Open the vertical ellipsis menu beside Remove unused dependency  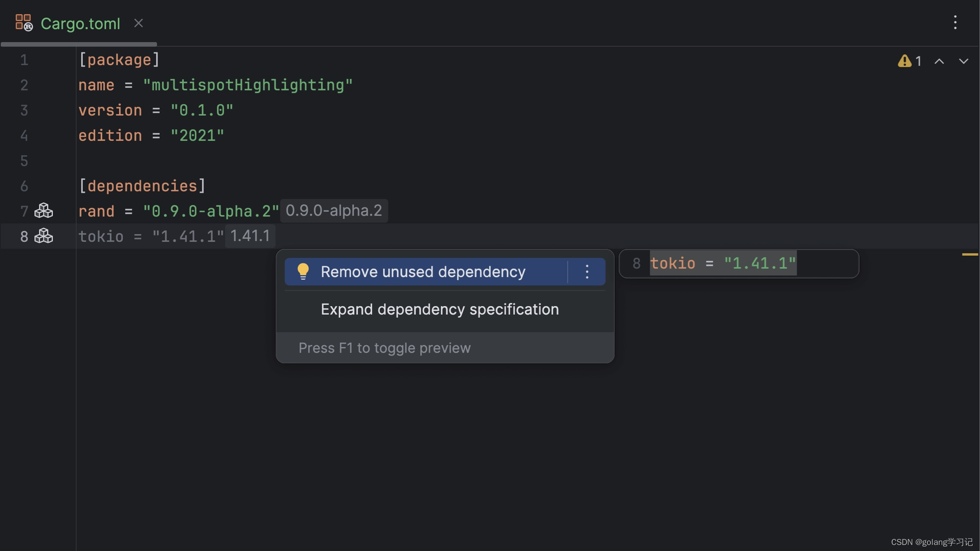pyautogui.click(x=586, y=271)
